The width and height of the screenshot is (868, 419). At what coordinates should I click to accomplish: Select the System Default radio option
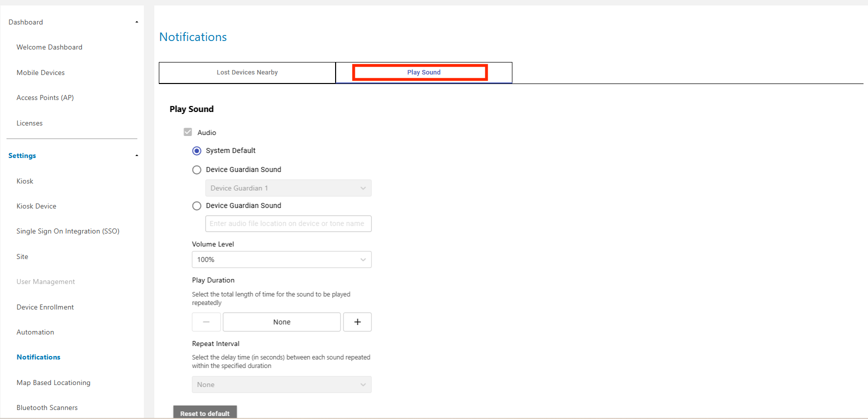click(x=197, y=150)
